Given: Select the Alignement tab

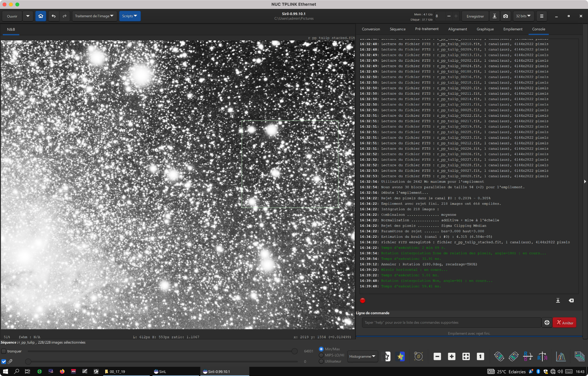Looking at the screenshot, I should [458, 29].
